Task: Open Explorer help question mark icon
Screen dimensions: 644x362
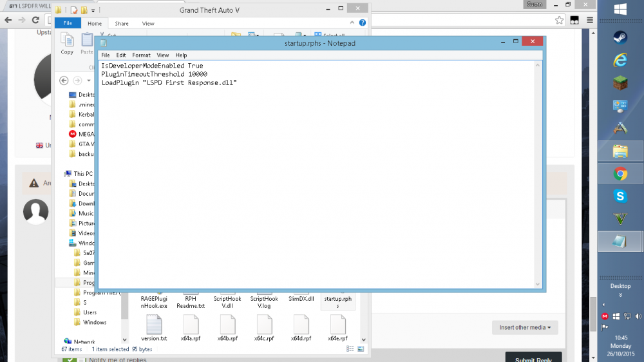Action: coord(362,23)
